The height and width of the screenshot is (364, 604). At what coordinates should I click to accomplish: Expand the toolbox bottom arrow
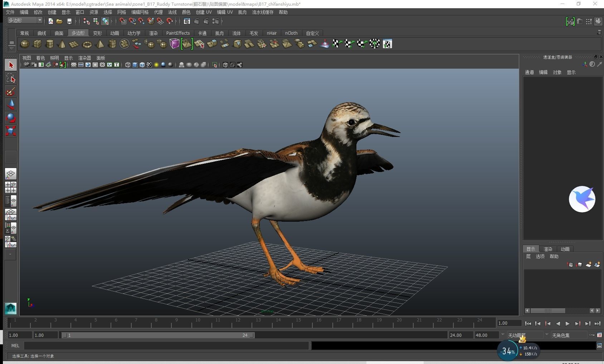coord(10,255)
